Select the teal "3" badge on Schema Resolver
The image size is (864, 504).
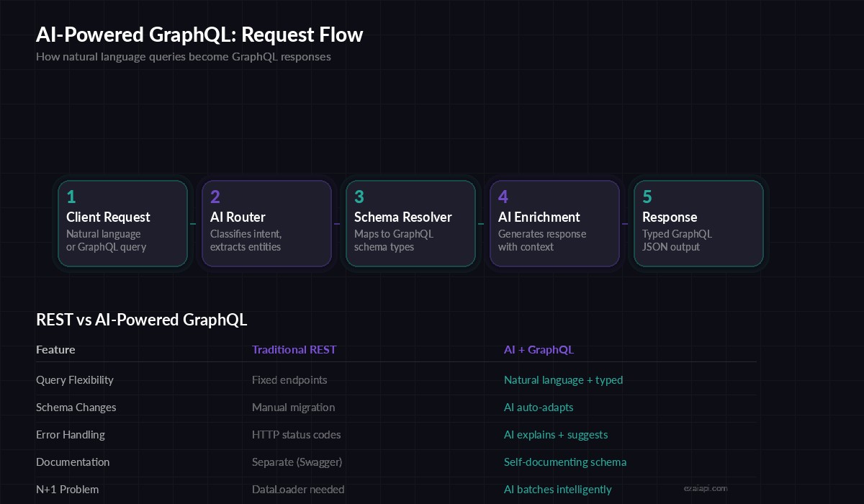click(359, 197)
